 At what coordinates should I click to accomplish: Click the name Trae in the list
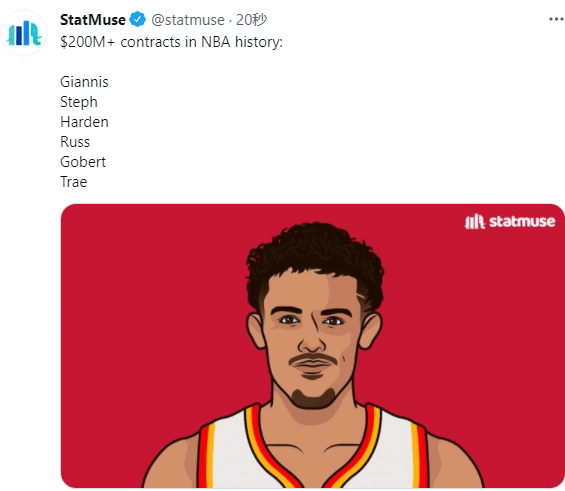[x=74, y=182]
